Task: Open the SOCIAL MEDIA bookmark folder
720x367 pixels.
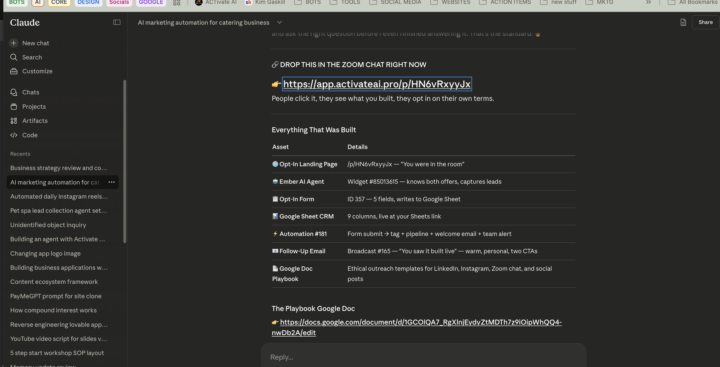Action: pos(395,2)
